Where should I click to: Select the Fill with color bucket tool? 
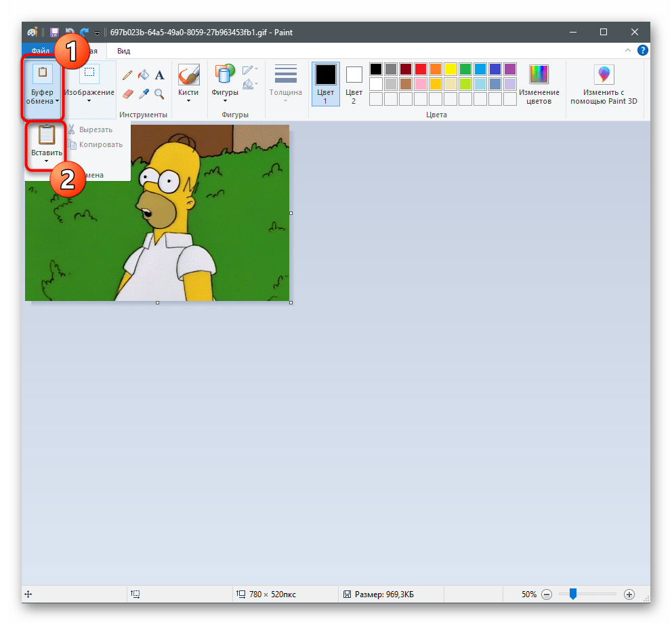pos(143,75)
